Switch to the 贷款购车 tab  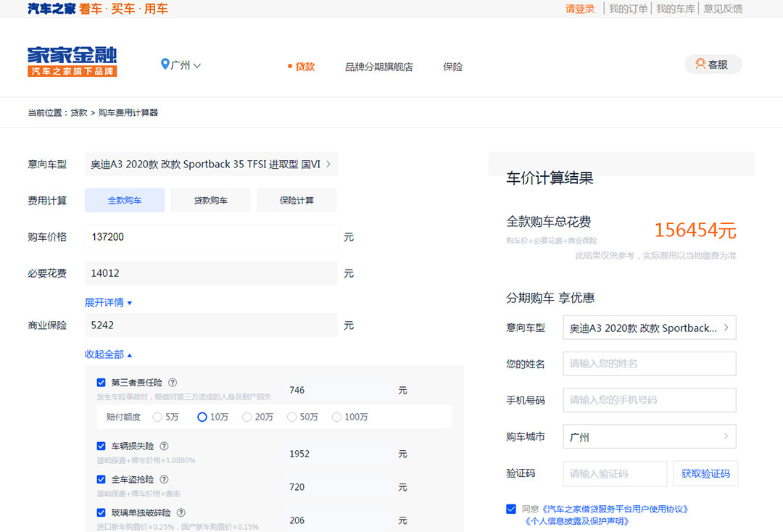coord(210,201)
